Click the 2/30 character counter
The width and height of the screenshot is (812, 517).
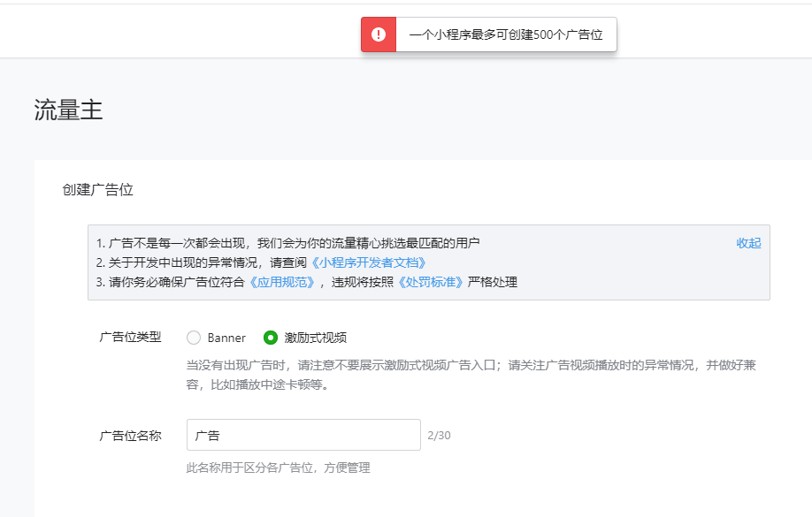439,435
